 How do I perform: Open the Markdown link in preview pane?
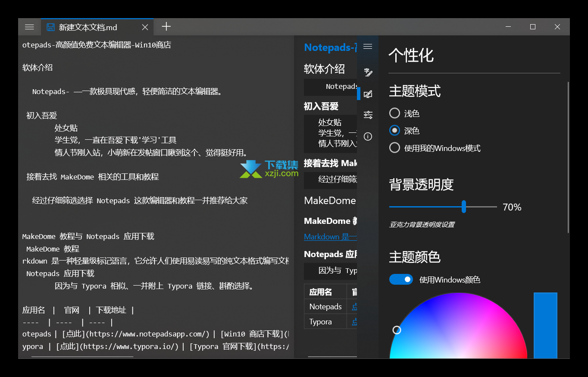[330, 236]
